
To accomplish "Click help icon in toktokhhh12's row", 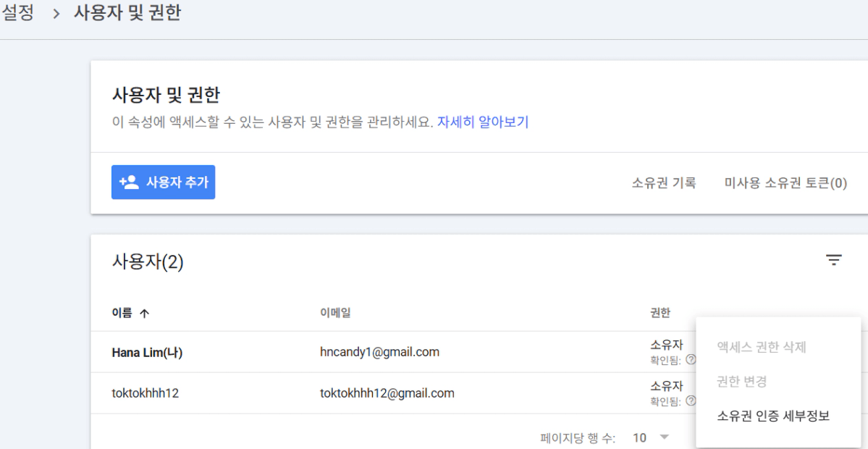I will coord(691,400).
